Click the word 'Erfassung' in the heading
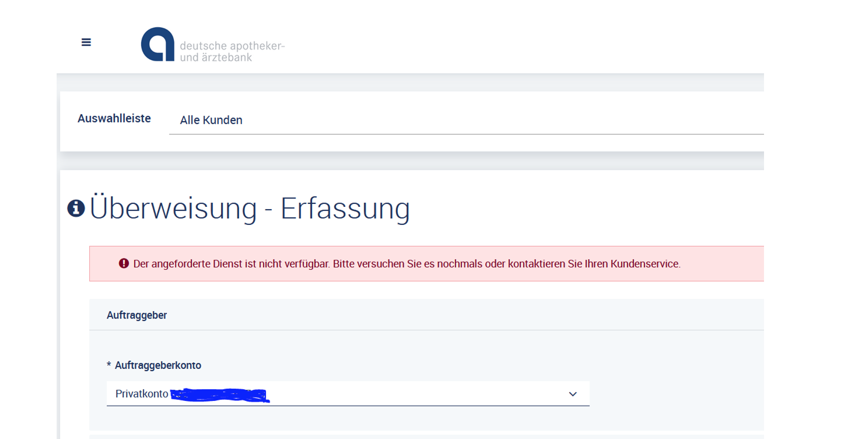868x439 pixels. [345, 209]
